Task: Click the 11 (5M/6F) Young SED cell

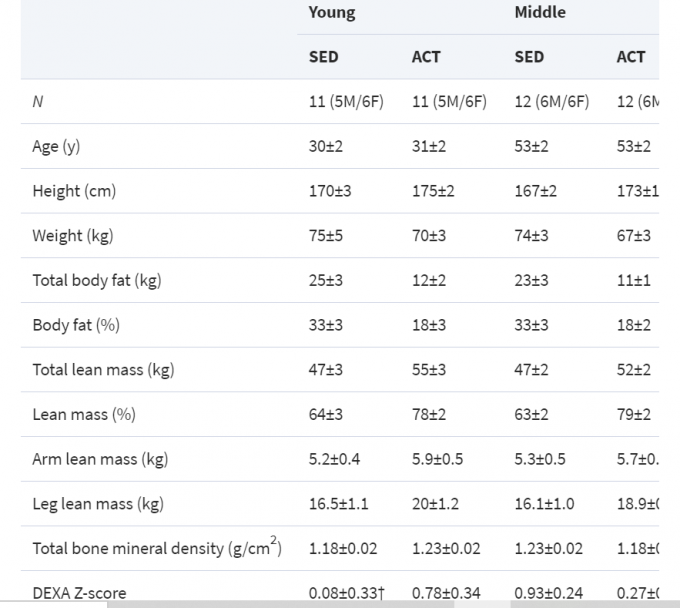Action: (x=346, y=102)
